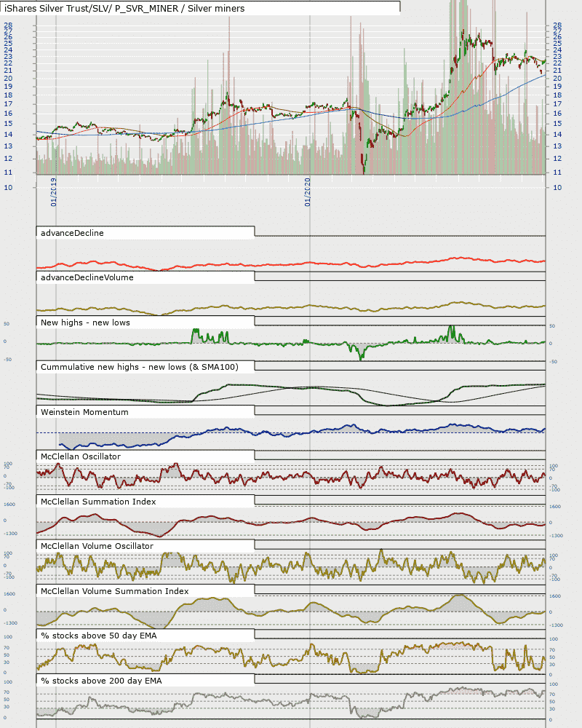582x728 pixels.
Task: Click the McClellan Oscillator panel header
Action: tap(81, 457)
